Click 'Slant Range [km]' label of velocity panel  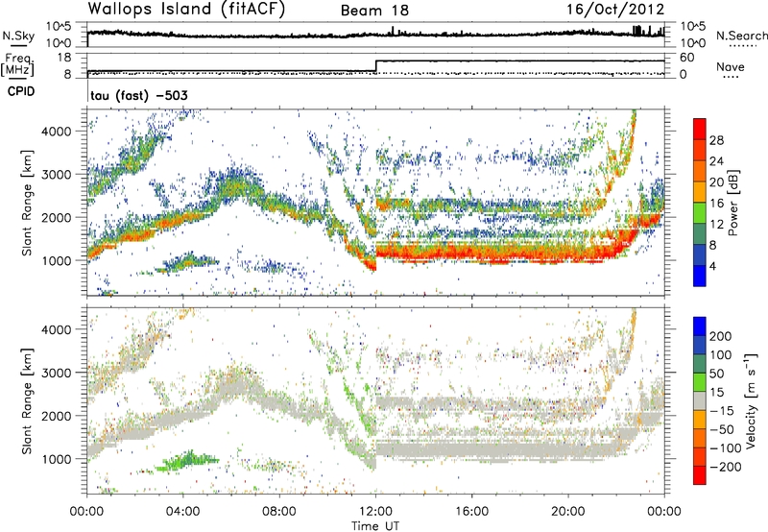[x=27, y=400]
